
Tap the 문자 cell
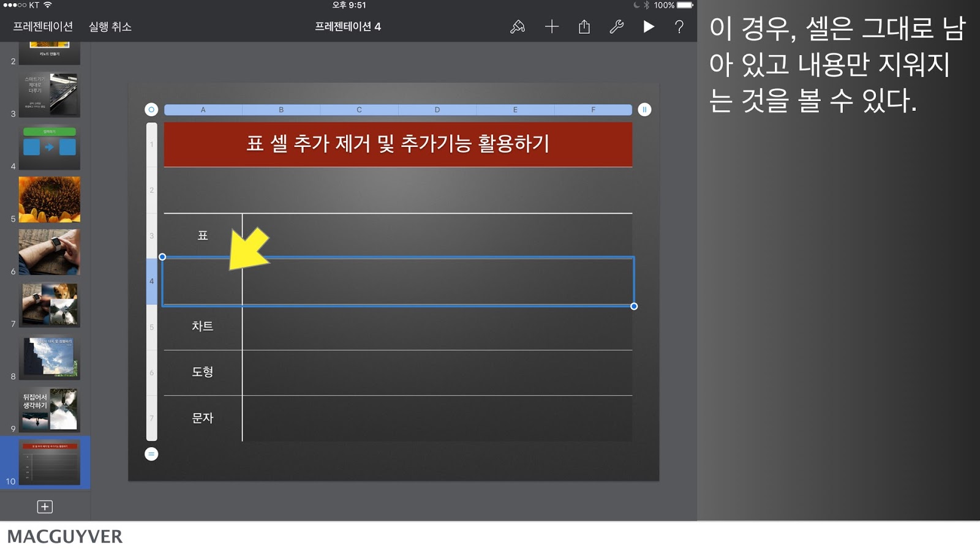pos(203,418)
